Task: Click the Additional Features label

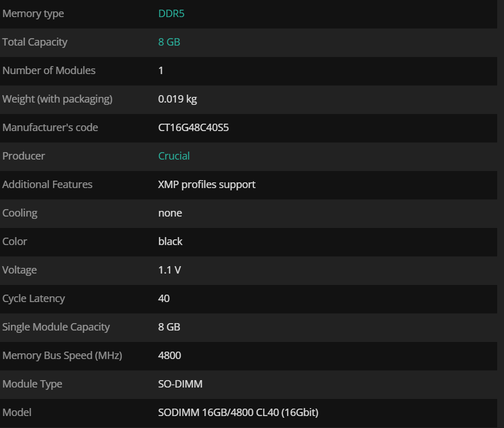Action: [47, 185]
